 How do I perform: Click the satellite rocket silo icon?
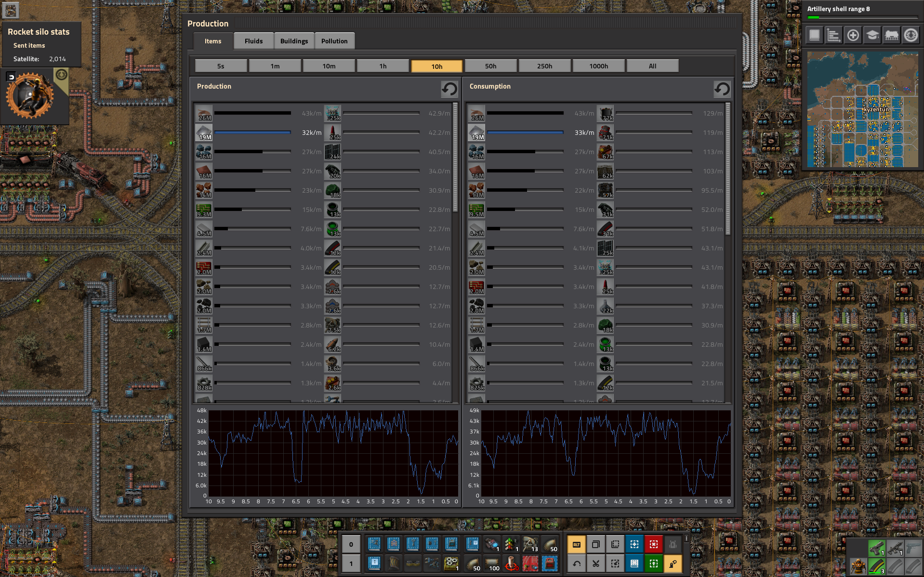(x=30, y=95)
